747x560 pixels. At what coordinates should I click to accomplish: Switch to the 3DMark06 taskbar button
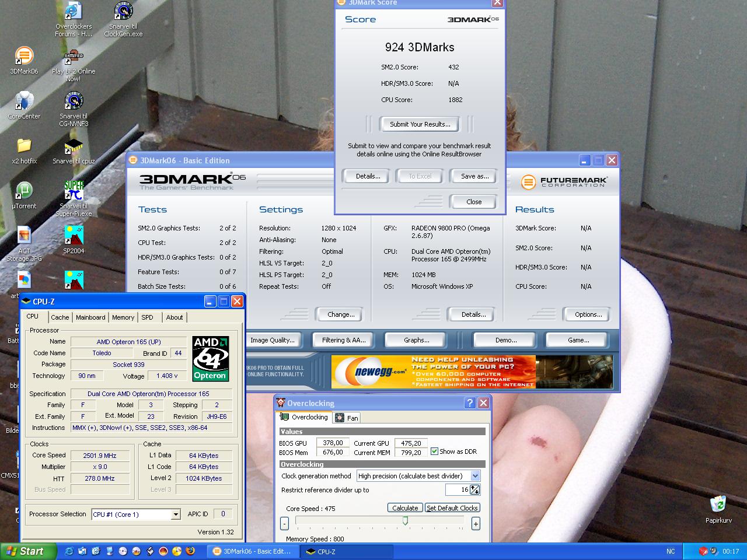click(x=253, y=551)
